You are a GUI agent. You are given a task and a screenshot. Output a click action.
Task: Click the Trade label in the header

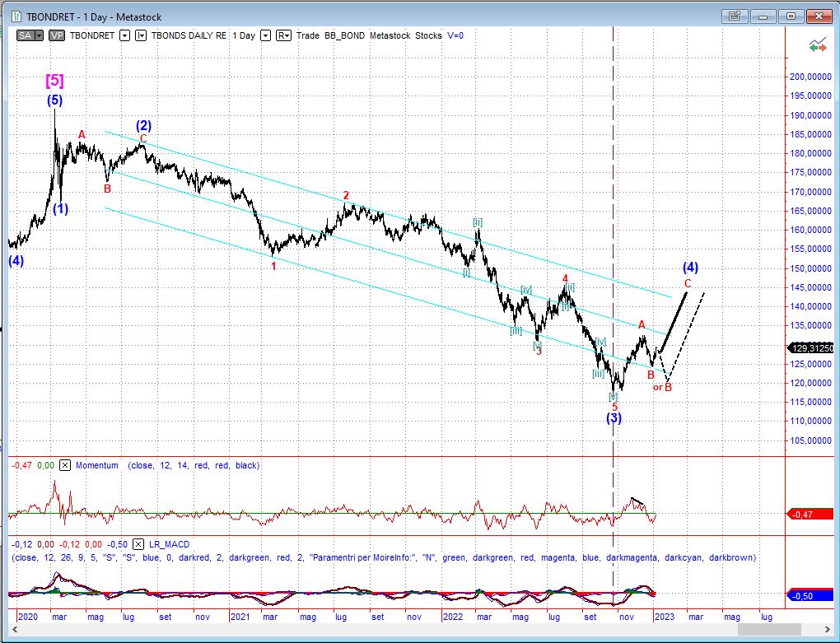click(307, 35)
